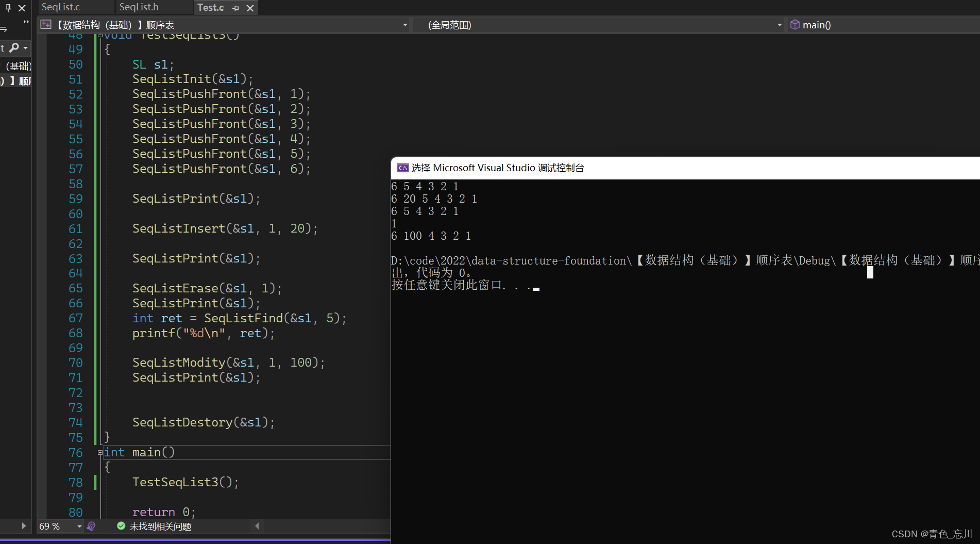980x544 pixels.
Task: Click the debug console window icon
Action: click(402, 168)
